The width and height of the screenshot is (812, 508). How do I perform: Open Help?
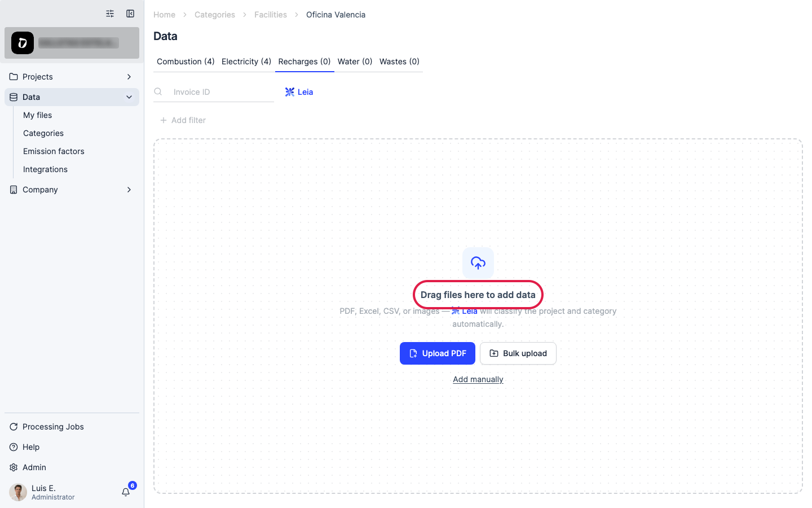point(72,447)
